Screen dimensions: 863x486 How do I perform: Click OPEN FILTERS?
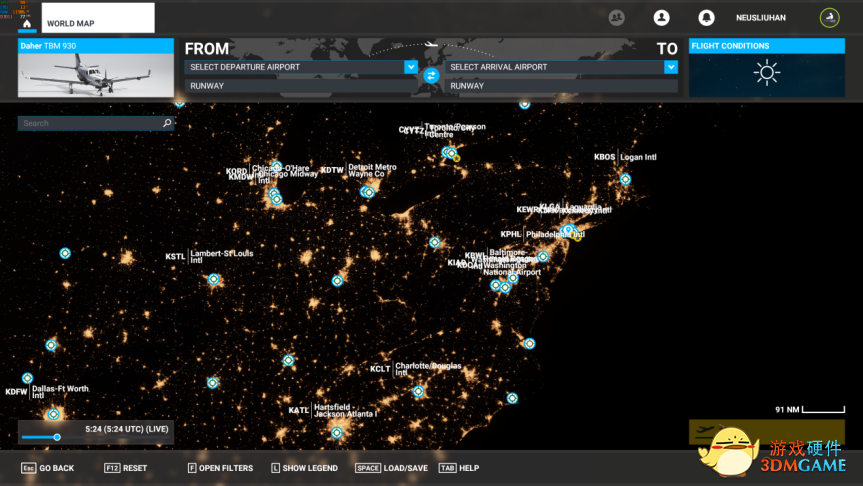point(220,468)
